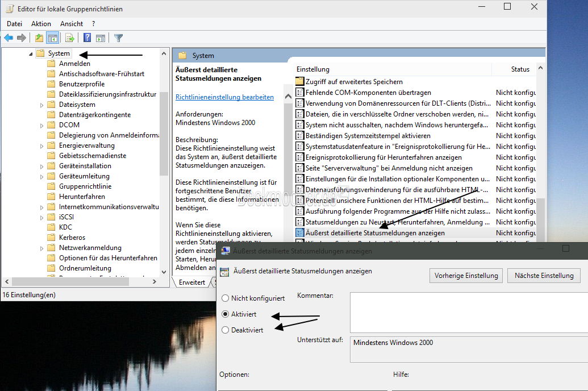
Task: Click Nächste Einstellung button
Action: point(544,276)
